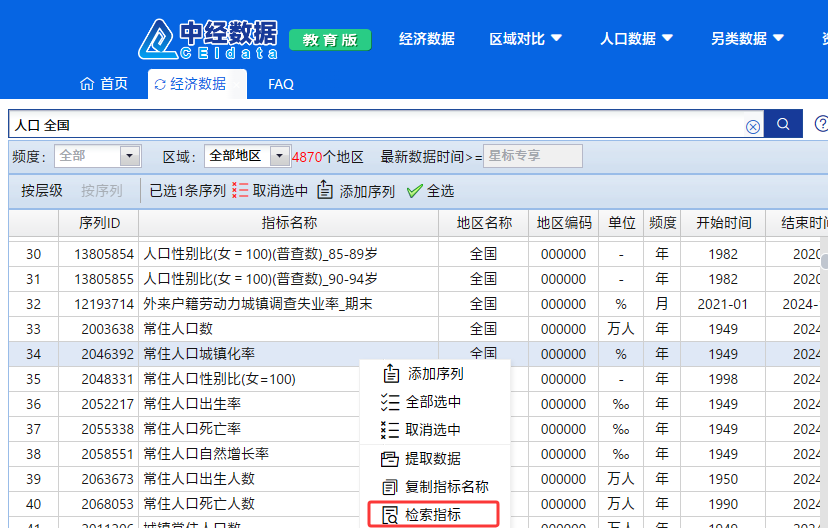Click the CEIdata logo
This screenshot has width=828, height=529.
[209, 39]
